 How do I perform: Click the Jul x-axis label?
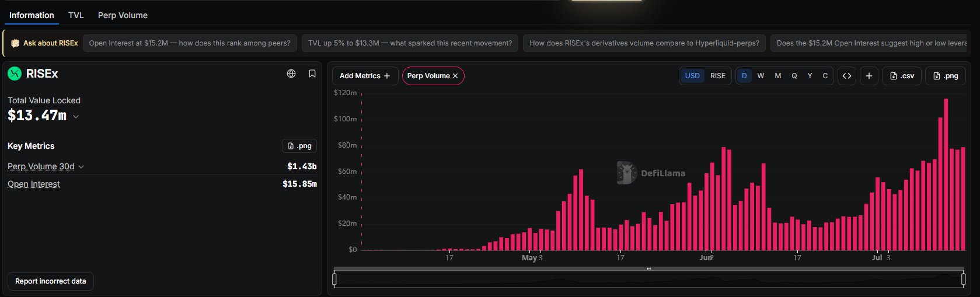877,257
